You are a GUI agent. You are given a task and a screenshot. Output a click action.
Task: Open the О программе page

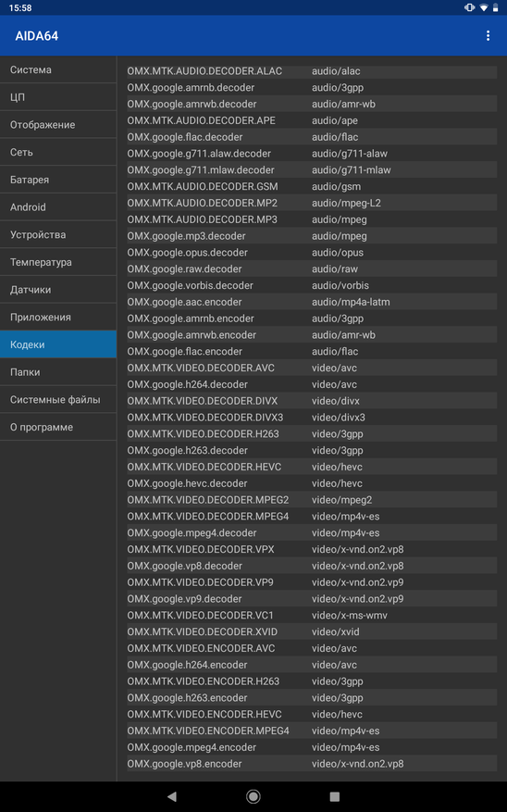58,427
